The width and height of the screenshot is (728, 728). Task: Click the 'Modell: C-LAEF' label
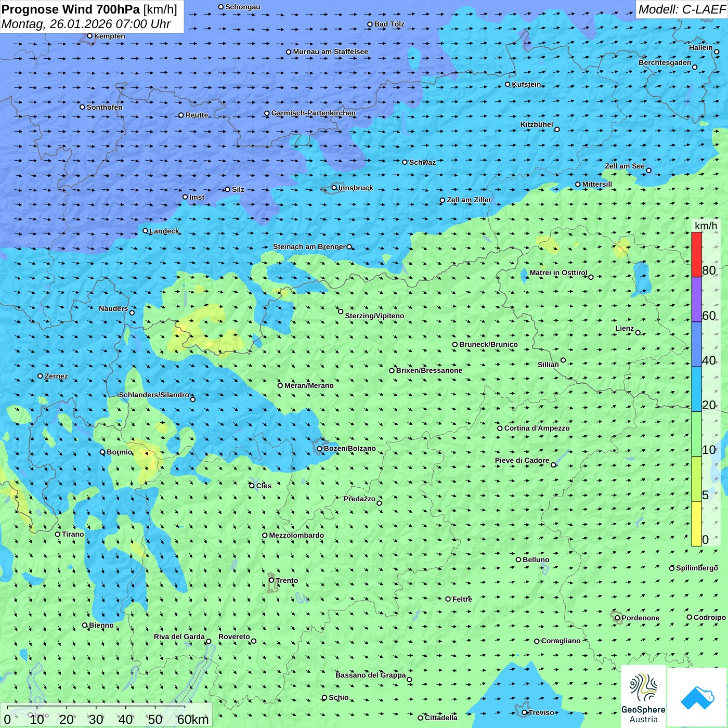681,9
